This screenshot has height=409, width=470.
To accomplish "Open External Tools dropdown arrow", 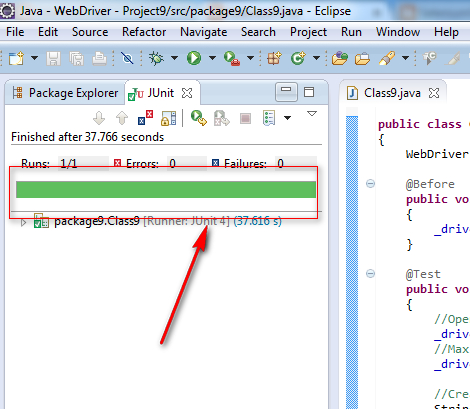I will point(250,58).
